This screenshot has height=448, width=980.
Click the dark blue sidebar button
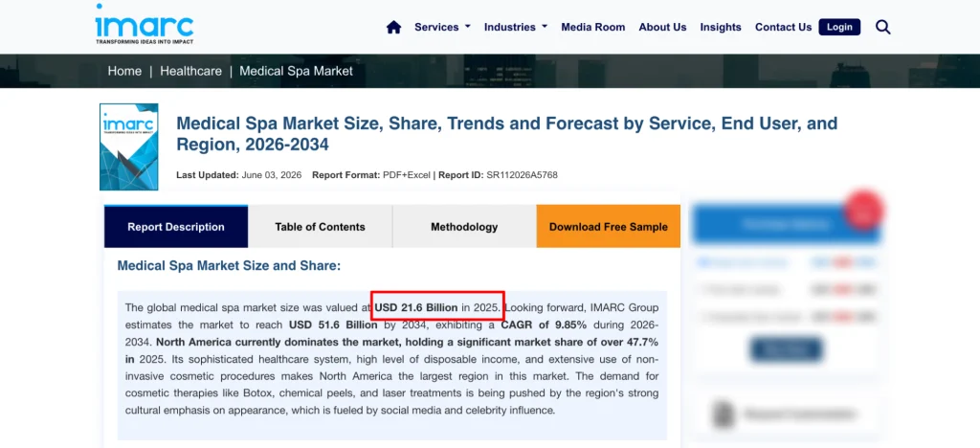[787, 348]
